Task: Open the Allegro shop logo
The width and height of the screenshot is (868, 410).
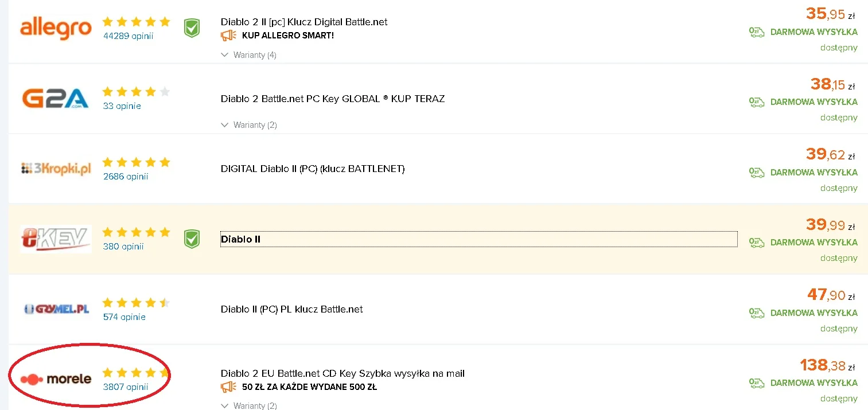Action: click(56, 29)
